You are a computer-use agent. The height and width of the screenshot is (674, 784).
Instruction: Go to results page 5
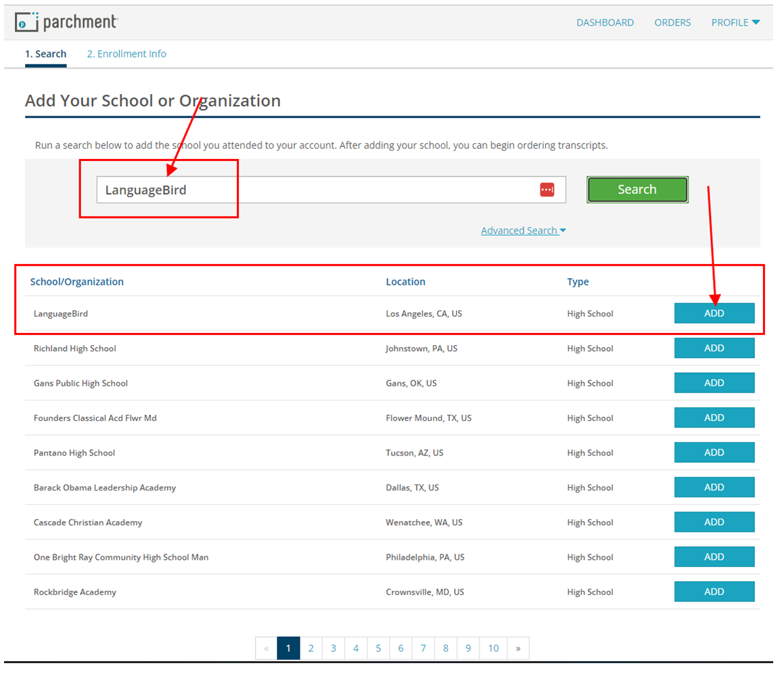[379, 648]
